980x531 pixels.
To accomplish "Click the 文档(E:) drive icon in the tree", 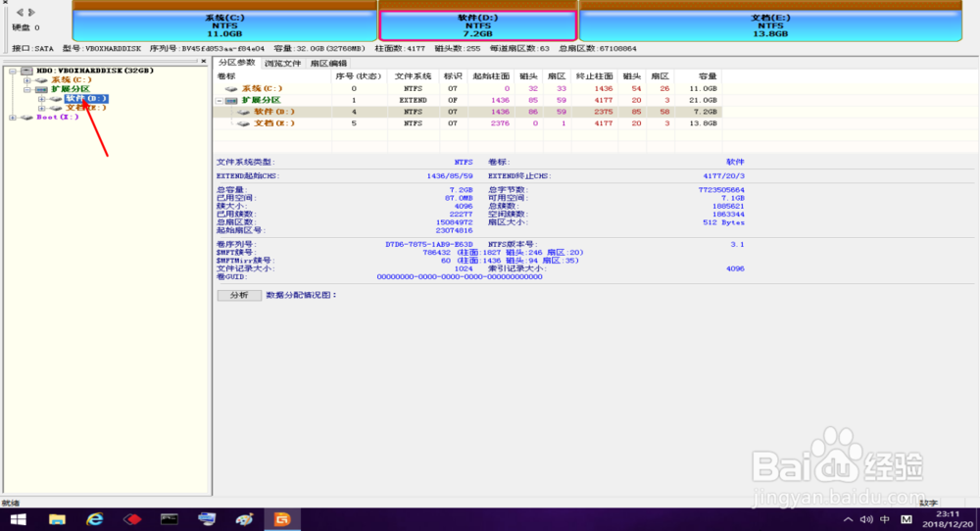I will pos(56,108).
